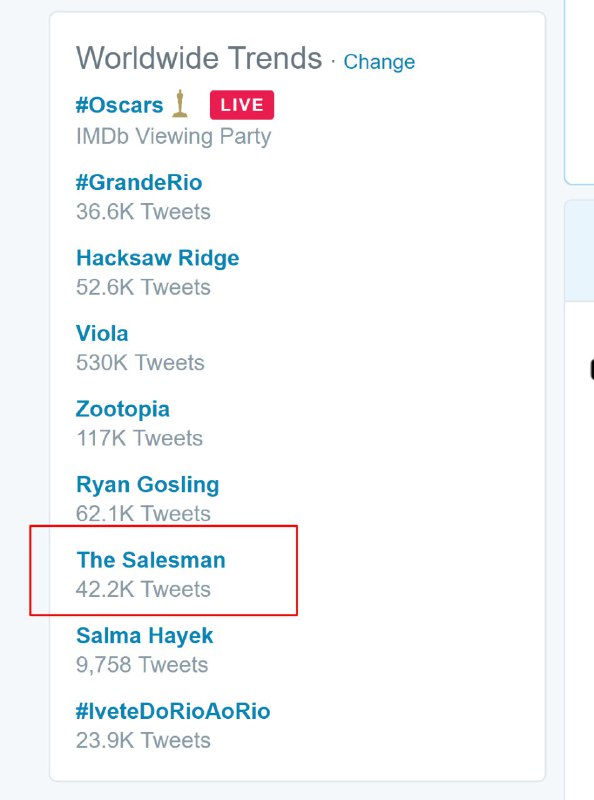594x800 pixels.
Task: Click the 530K Tweets count for Viola
Action: [x=139, y=363]
